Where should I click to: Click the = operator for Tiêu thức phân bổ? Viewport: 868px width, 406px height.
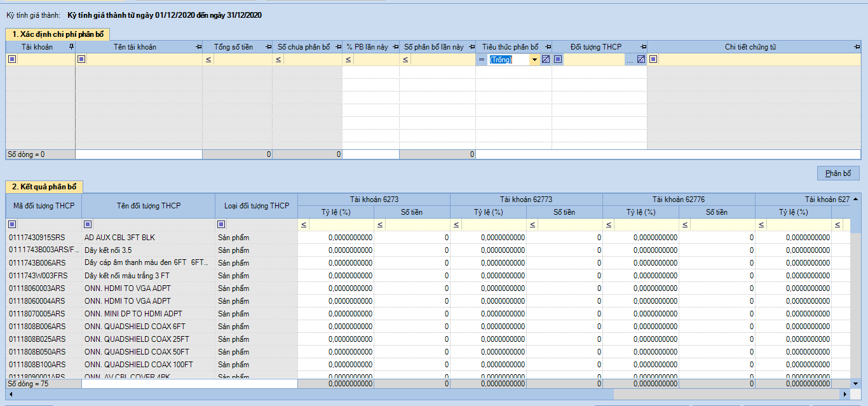[x=481, y=60]
